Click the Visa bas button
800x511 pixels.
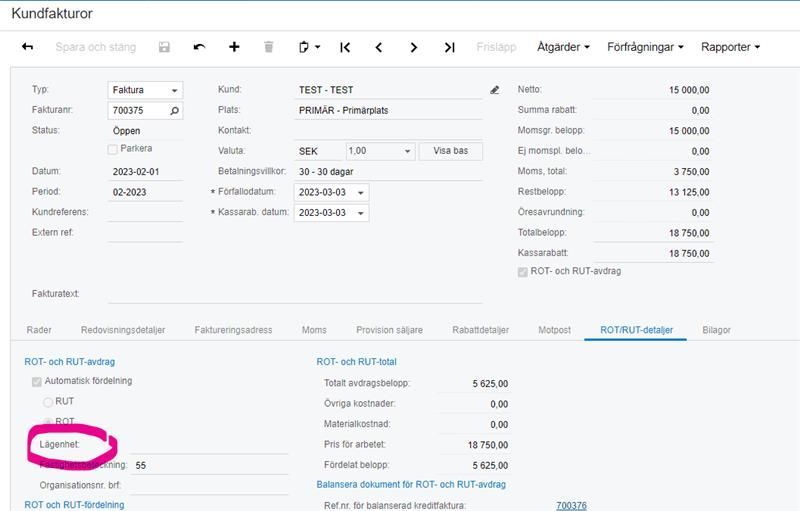(x=451, y=151)
